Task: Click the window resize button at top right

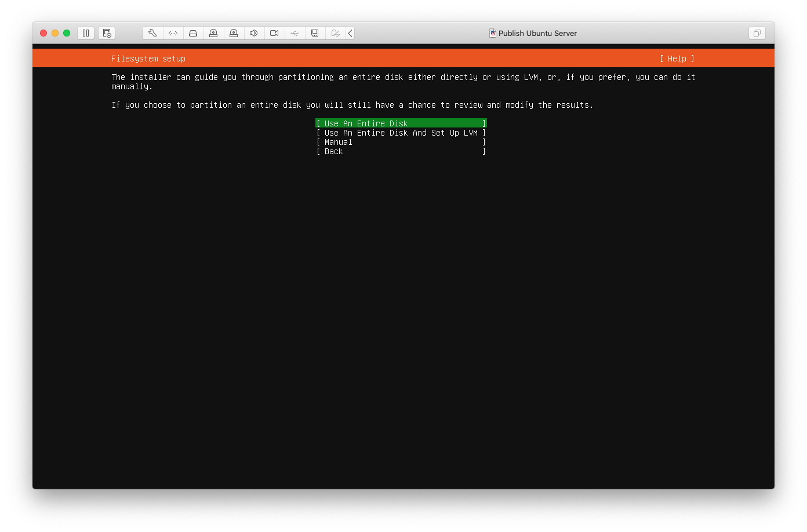Action: tap(757, 33)
